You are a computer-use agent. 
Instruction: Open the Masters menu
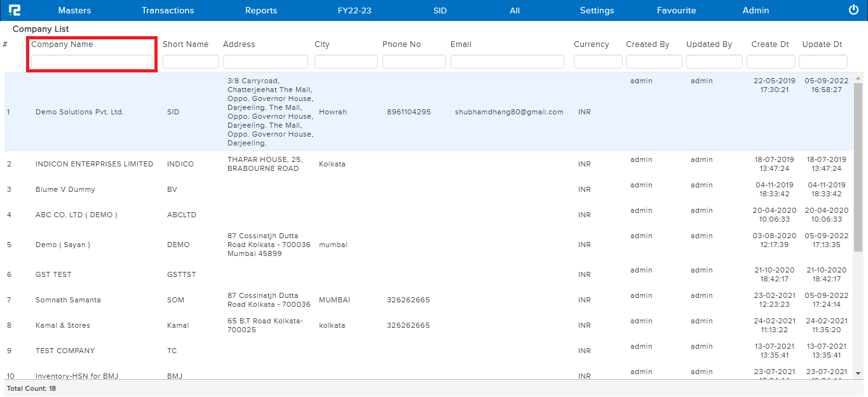click(x=74, y=10)
